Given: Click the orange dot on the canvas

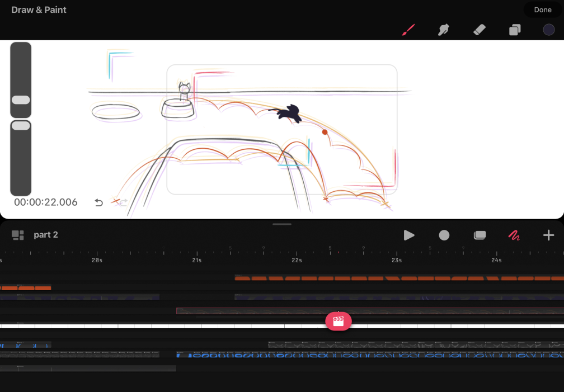Looking at the screenshot, I should coord(325,133).
